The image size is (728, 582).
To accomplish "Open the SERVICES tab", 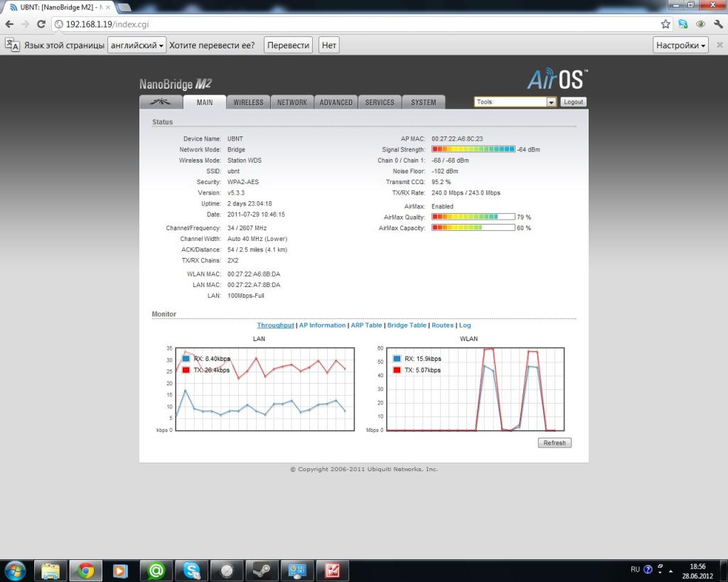I will click(380, 102).
